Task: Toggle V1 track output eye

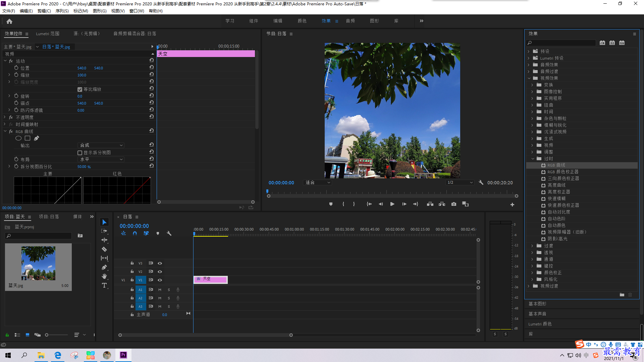Action: click(160, 280)
